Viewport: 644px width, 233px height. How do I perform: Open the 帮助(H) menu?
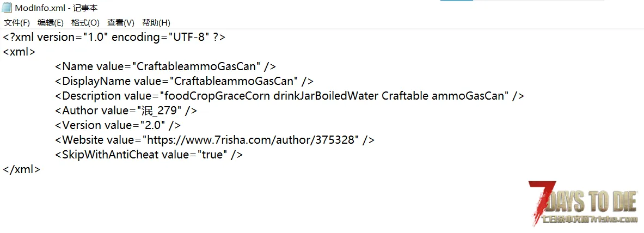point(156,23)
